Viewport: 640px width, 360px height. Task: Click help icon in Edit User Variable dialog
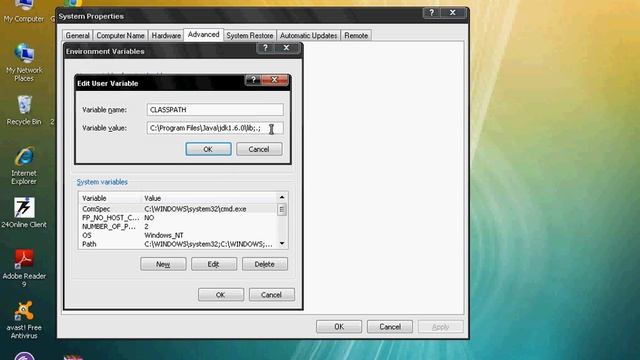[253, 80]
